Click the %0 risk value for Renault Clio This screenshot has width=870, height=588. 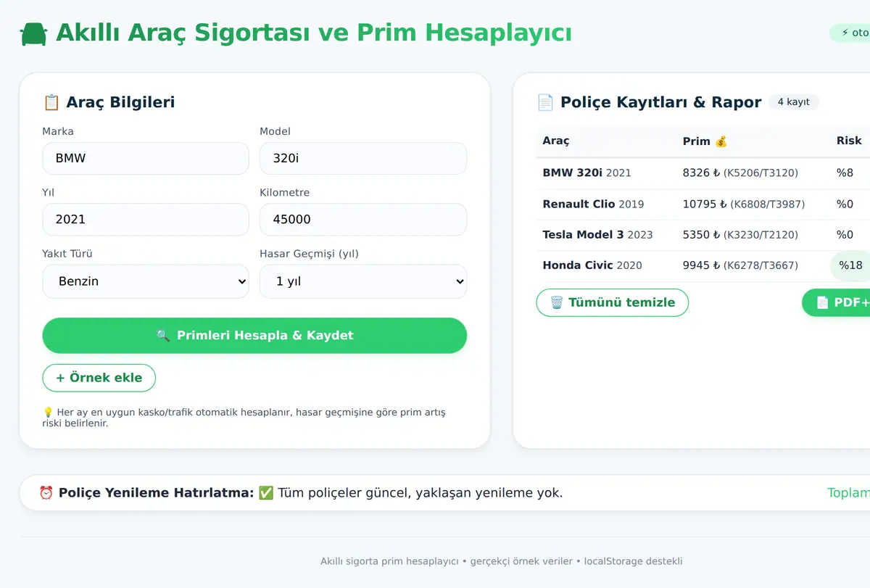coord(845,204)
